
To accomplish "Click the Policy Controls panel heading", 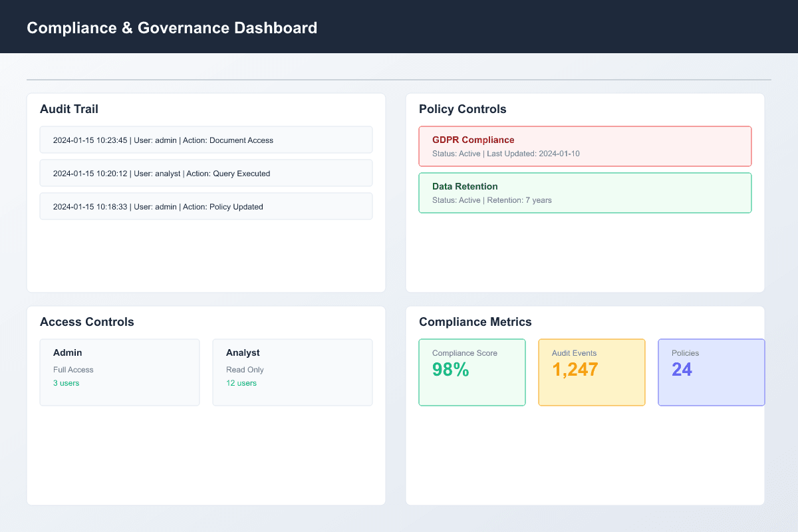I will click(463, 109).
